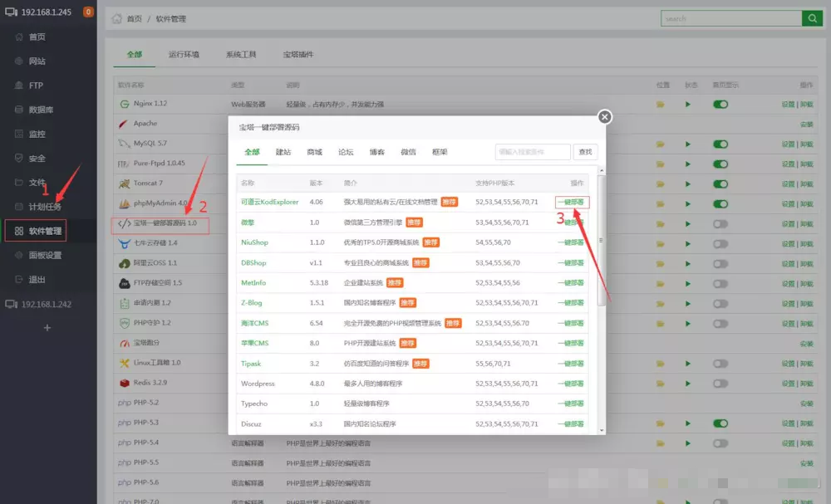Click the Redis 3.2.9 cube icon
The height and width of the screenshot is (504, 831).
click(125, 383)
